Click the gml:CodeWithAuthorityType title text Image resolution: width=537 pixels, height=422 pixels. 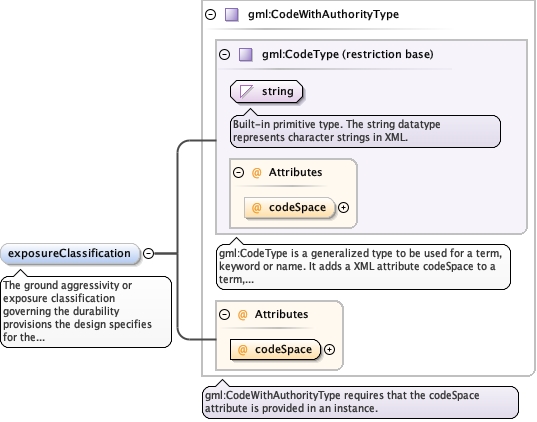point(323,14)
